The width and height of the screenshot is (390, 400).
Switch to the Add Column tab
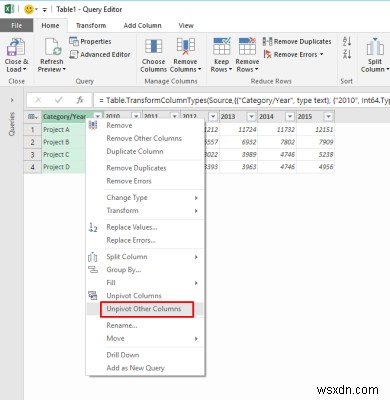click(x=142, y=26)
